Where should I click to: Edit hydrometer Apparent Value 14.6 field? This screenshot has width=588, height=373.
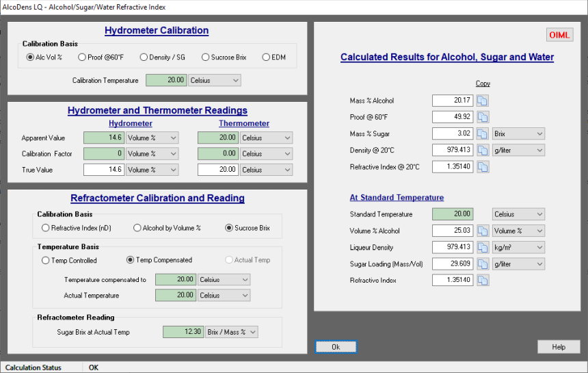[104, 138]
